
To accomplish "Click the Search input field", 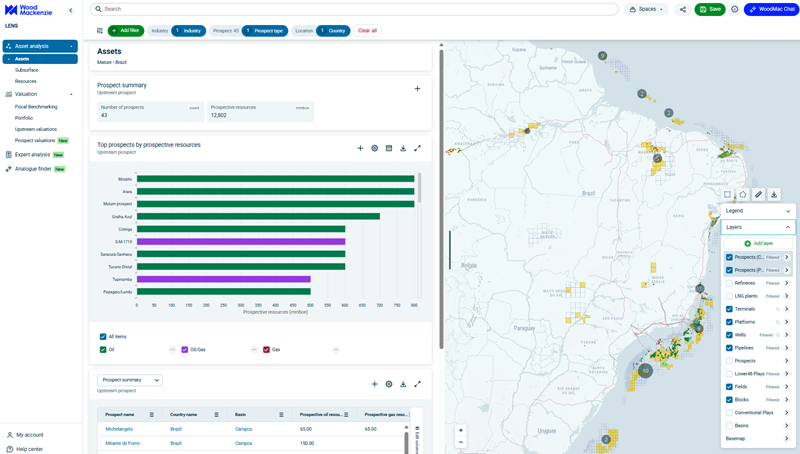I will pyautogui.click(x=355, y=9).
